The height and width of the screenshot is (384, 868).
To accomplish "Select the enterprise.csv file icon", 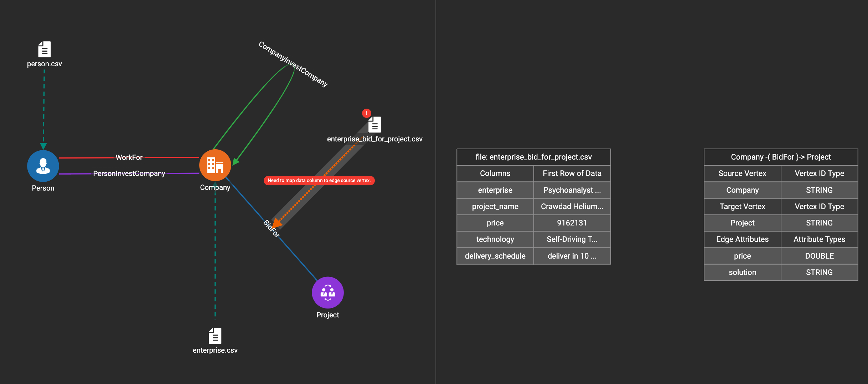I will 215,336.
